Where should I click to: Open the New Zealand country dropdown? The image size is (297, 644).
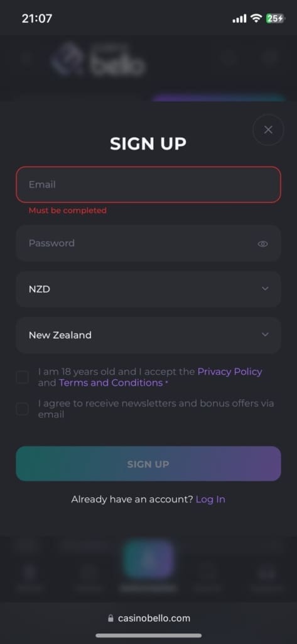148,335
